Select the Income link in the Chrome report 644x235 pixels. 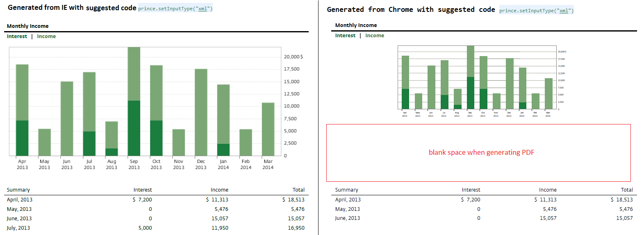click(375, 36)
